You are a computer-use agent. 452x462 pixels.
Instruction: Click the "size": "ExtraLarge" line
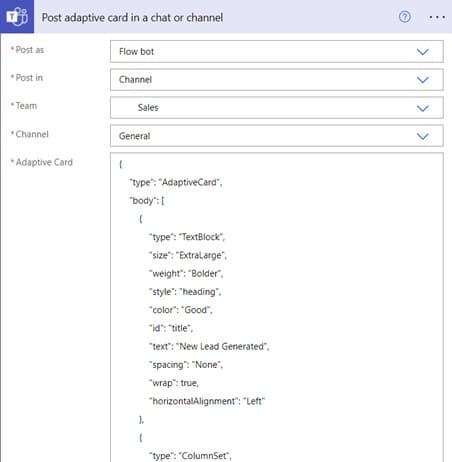point(188,255)
